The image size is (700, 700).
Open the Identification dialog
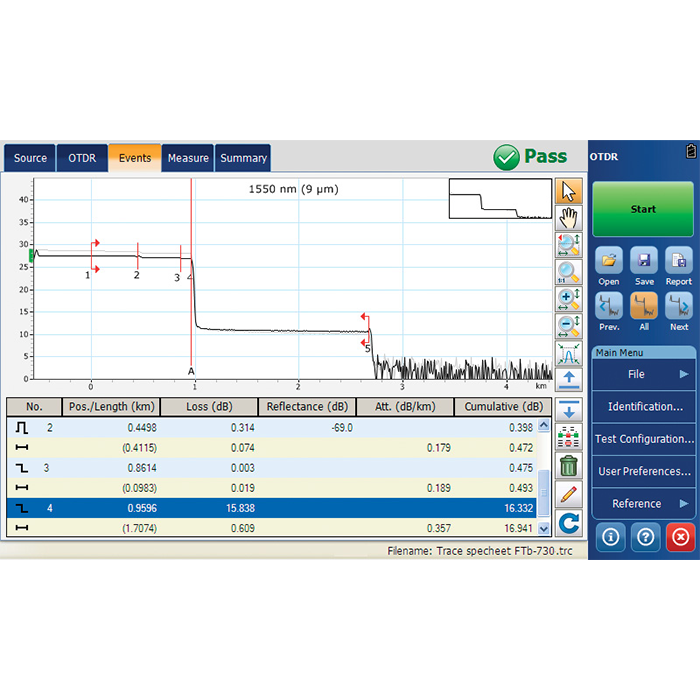pyautogui.click(x=643, y=406)
